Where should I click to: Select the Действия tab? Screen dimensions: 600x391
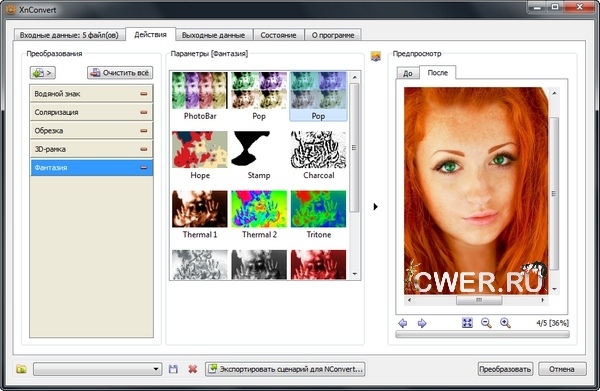[x=150, y=34]
